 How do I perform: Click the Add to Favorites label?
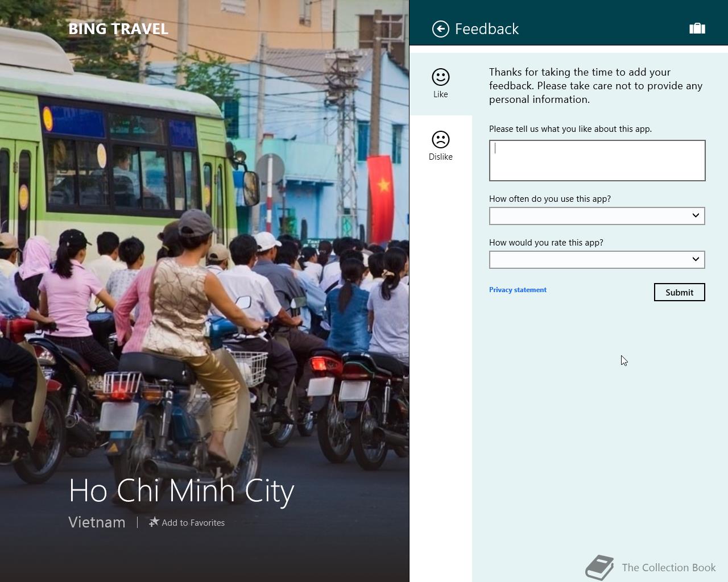193,523
